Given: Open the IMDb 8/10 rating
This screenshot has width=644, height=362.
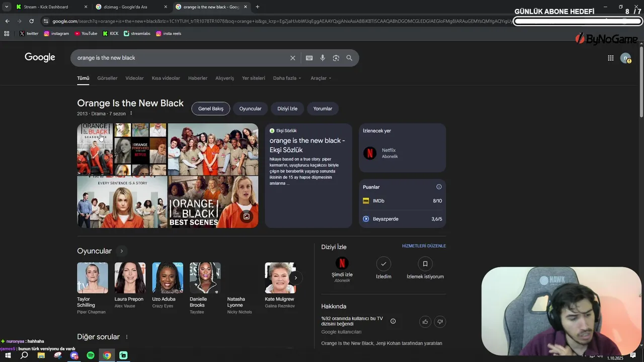Looking at the screenshot, I should [403, 201].
